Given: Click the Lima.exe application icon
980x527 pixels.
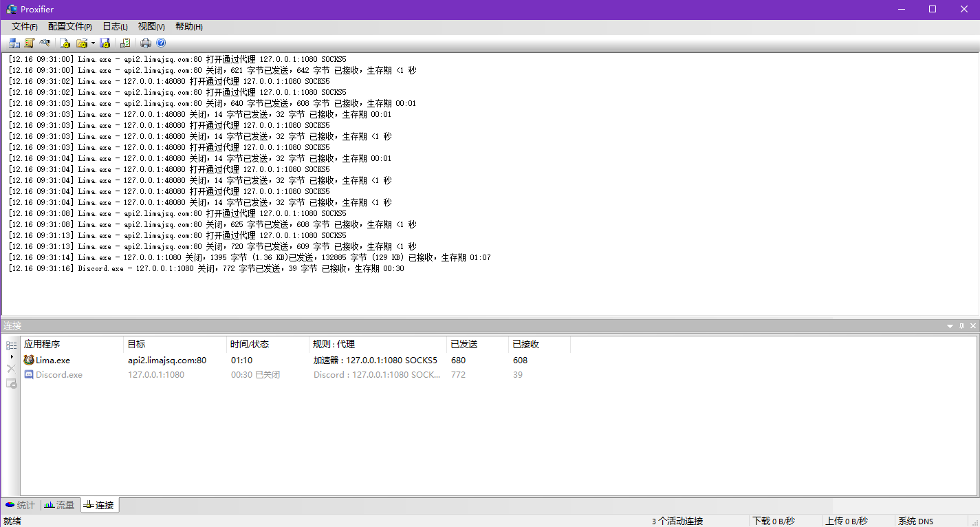Looking at the screenshot, I should click(x=29, y=360).
